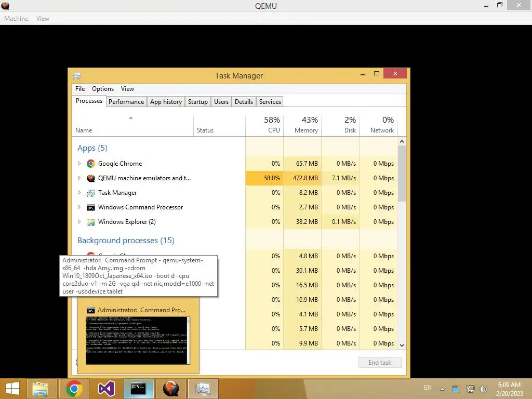This screenshot has height=399, width=532.
Task: Sort processes by Memory column
Action: 302,125
